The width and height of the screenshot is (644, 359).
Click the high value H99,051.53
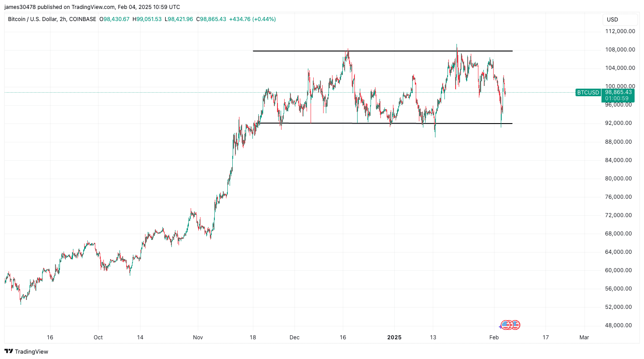[147, 19]
